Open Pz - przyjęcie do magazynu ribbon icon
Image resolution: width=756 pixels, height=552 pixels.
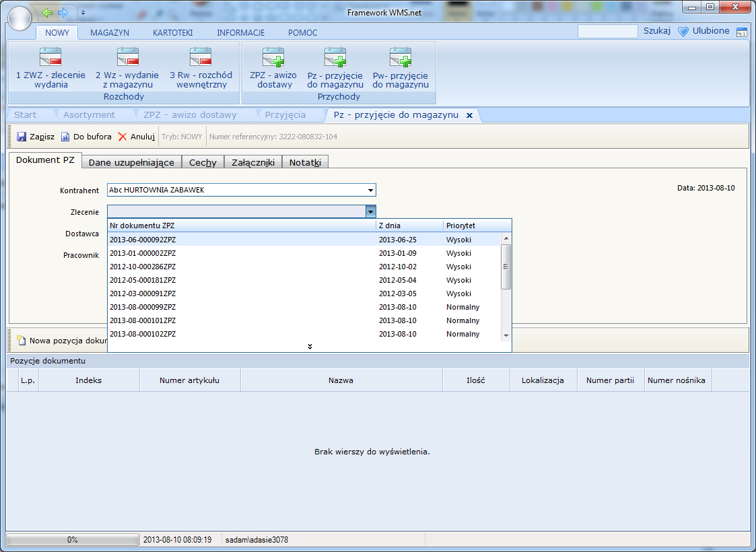[x=335, y=68]
